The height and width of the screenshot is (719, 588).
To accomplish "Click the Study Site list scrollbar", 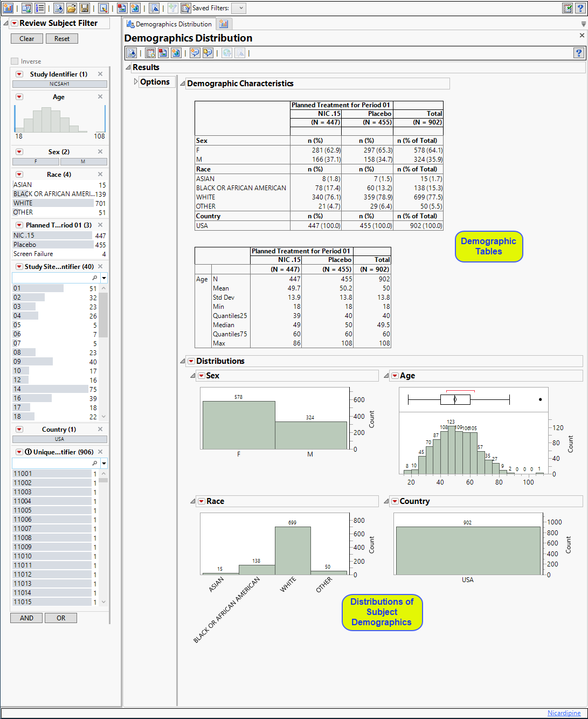I will (x=103, y=315).
